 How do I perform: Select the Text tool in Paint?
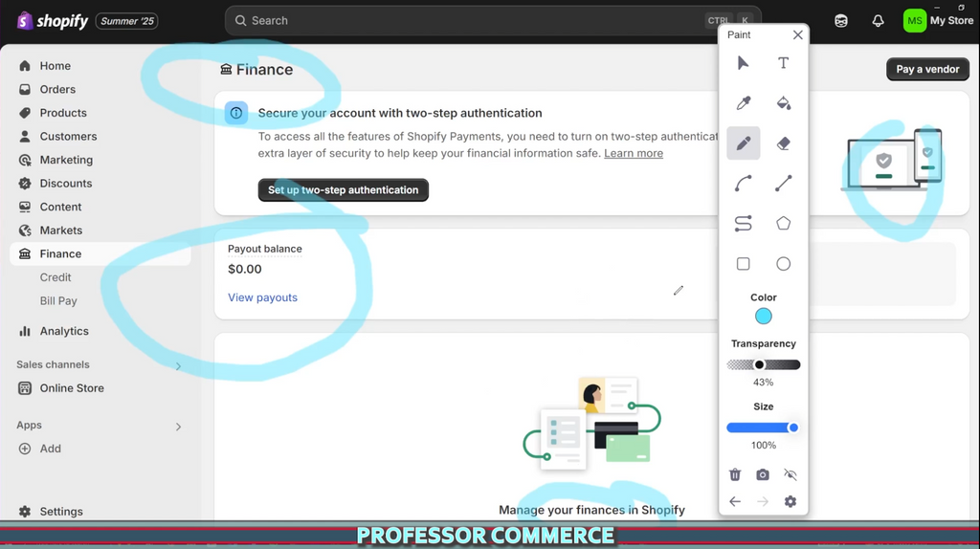(x=783, y=63)
